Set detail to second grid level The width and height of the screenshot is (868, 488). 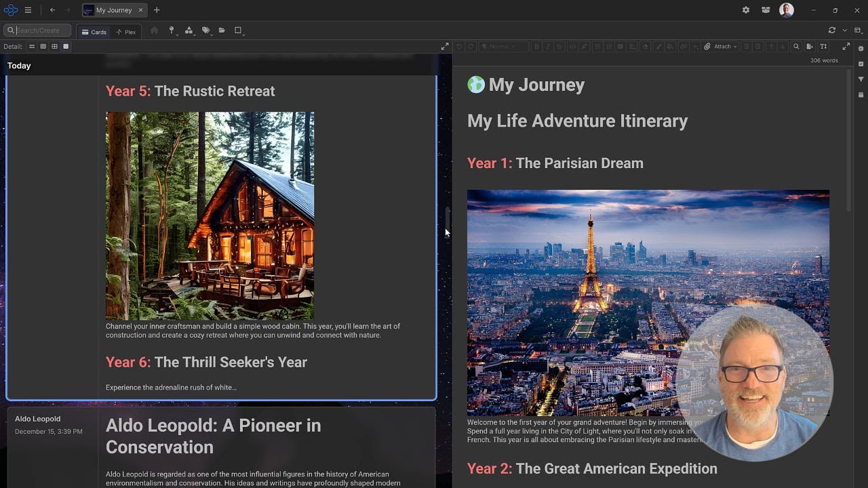coord(43,47)
